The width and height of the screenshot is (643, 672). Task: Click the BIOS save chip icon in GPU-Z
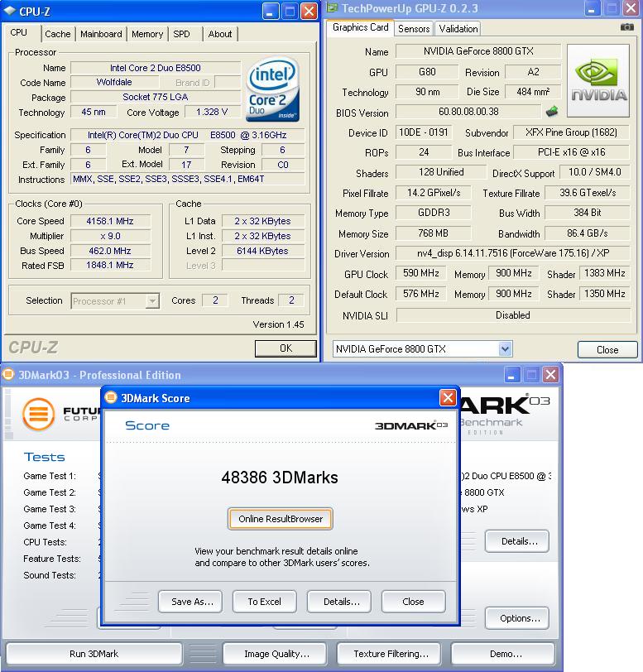click(x=552, y=112)
